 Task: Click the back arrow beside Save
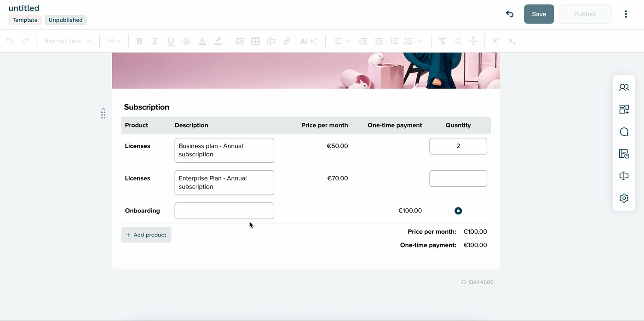tap(509, 14)
